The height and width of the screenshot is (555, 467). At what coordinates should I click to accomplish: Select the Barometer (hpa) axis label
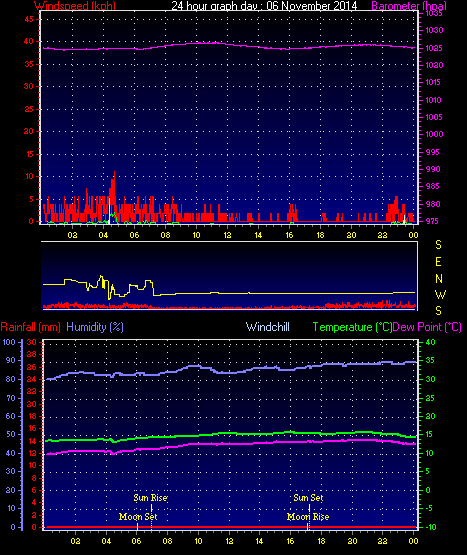[x=409, y=6]
